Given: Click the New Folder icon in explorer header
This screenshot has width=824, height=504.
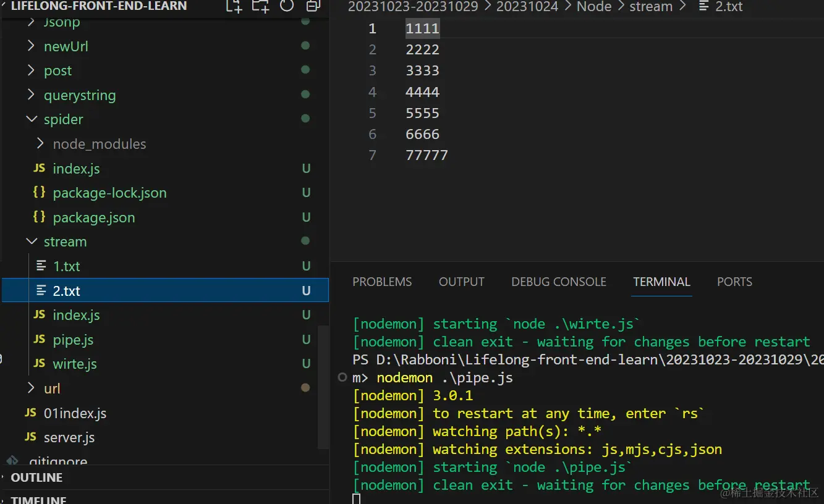Looking at the screenshot, I should [260, 6].
